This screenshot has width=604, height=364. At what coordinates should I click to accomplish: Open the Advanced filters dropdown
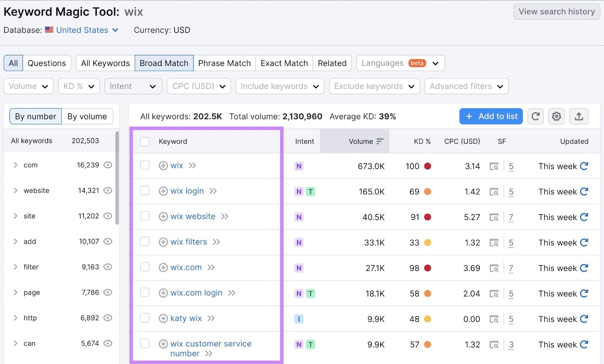(x=467, y=86)
